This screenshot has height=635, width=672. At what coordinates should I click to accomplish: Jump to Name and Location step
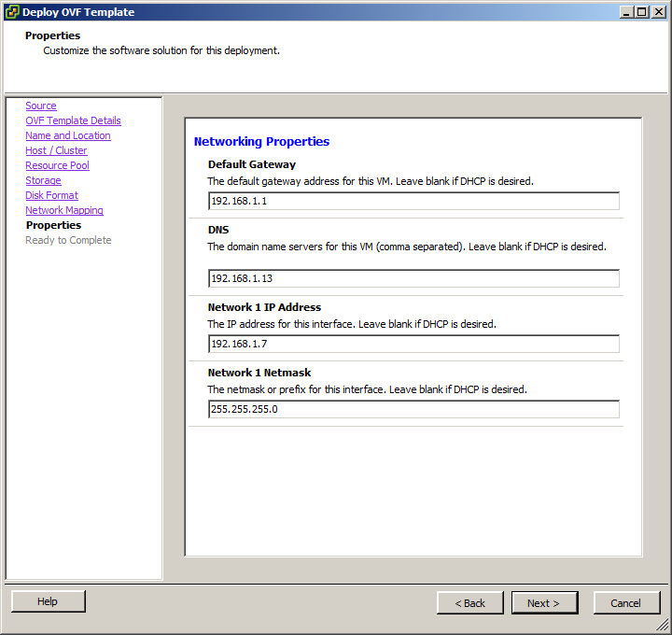[67, 135]
